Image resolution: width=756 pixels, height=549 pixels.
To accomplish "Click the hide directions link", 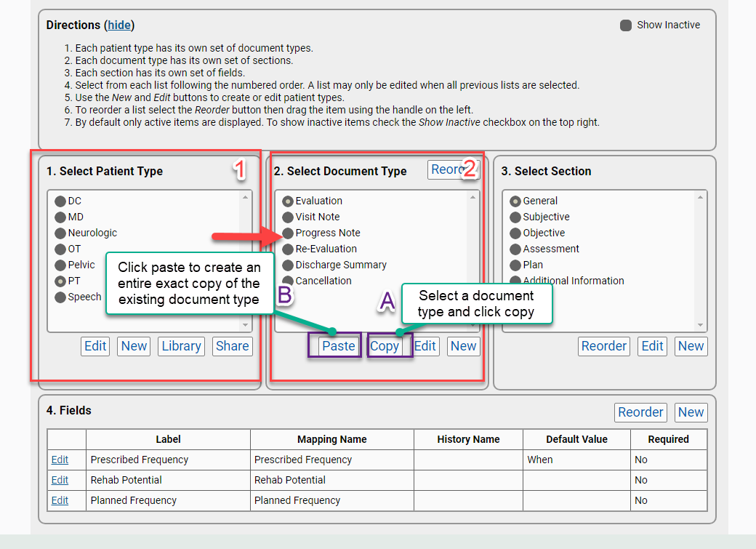I will tap(119, 25).
